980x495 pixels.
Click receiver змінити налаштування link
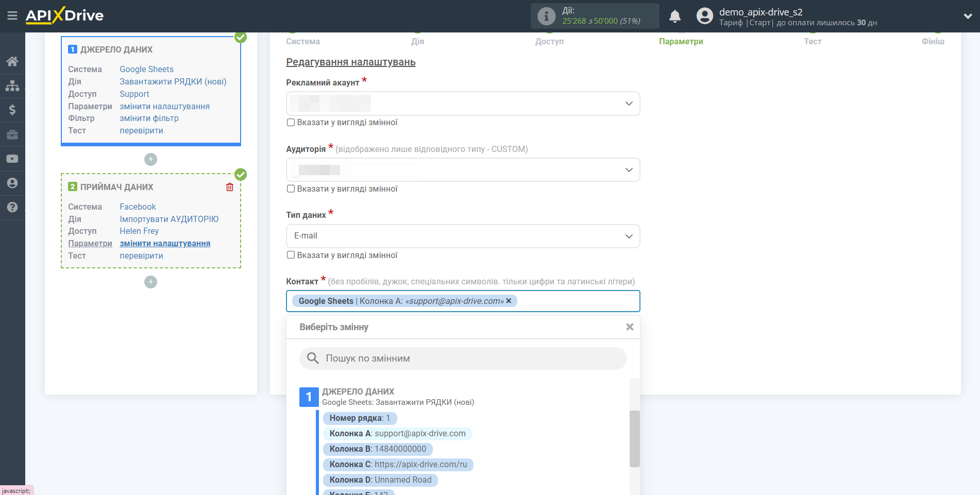165,243
